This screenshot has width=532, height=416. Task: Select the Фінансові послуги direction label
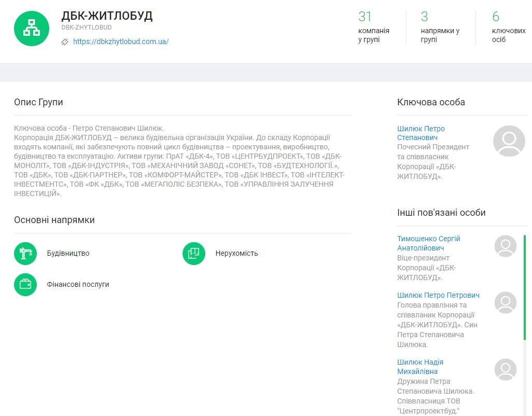(78, 284)
